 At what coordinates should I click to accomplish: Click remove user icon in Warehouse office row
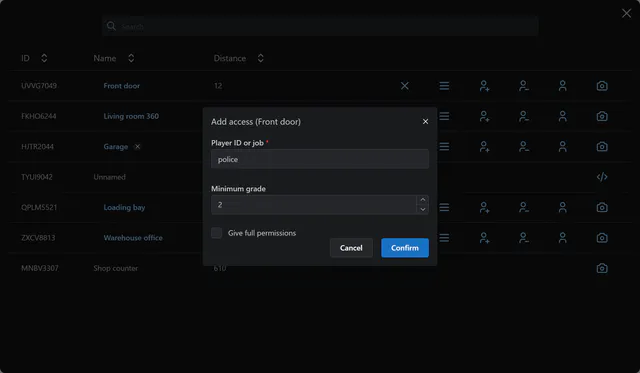click(524, 238)
